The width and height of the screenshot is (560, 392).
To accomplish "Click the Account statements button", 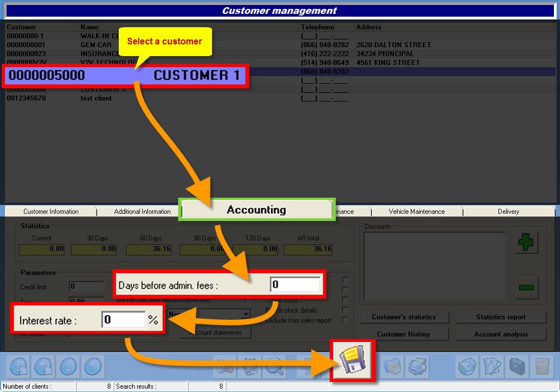I will click(215, 333).
